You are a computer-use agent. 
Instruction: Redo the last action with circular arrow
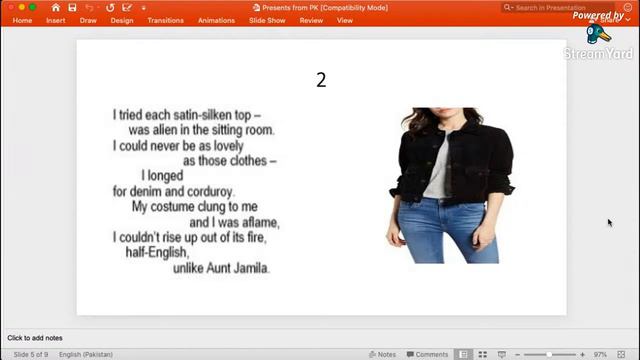click(110, 7)
